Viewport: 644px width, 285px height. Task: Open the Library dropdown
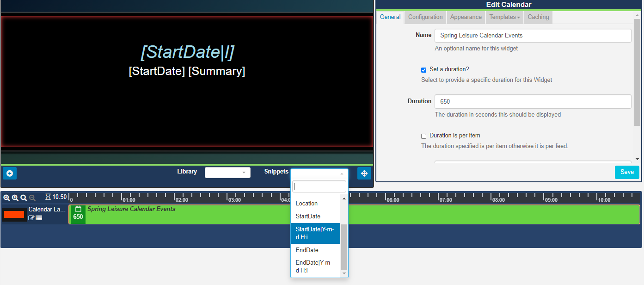(x=227, y=173)
